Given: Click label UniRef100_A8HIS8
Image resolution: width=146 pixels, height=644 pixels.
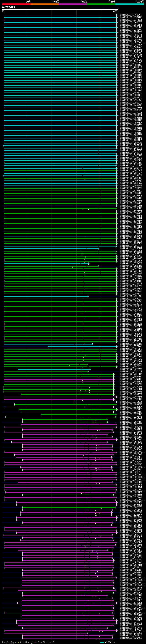Looking at the screenshot, I should pyautogui.click(x=131, y=65).
